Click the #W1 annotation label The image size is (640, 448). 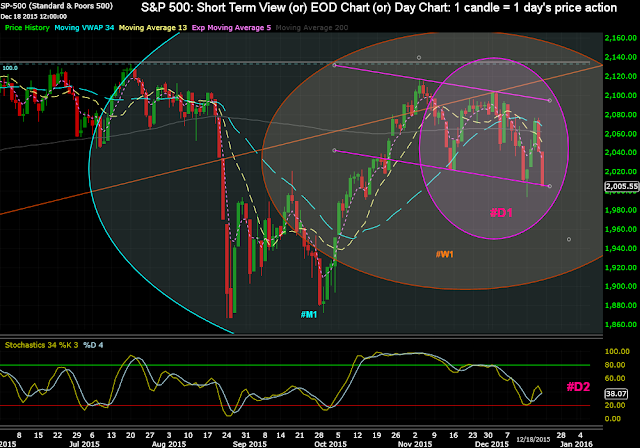444,255
